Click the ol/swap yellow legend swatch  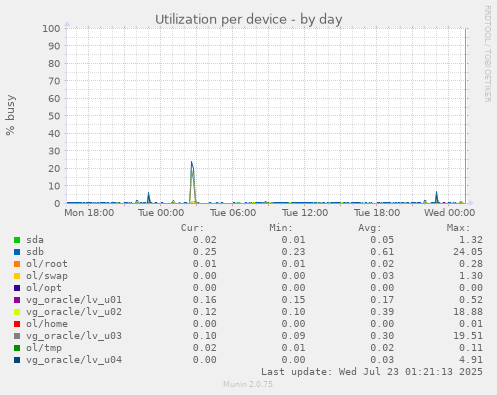(x=17, y=276)
